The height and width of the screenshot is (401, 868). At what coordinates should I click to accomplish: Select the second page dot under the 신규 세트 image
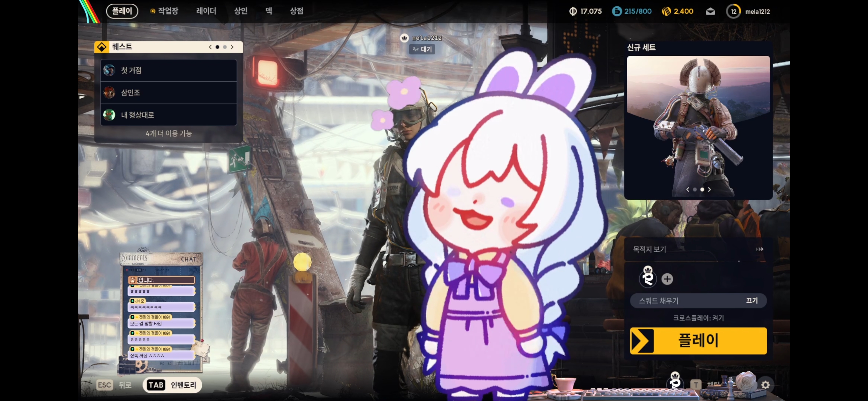click(x=702, y=190)
